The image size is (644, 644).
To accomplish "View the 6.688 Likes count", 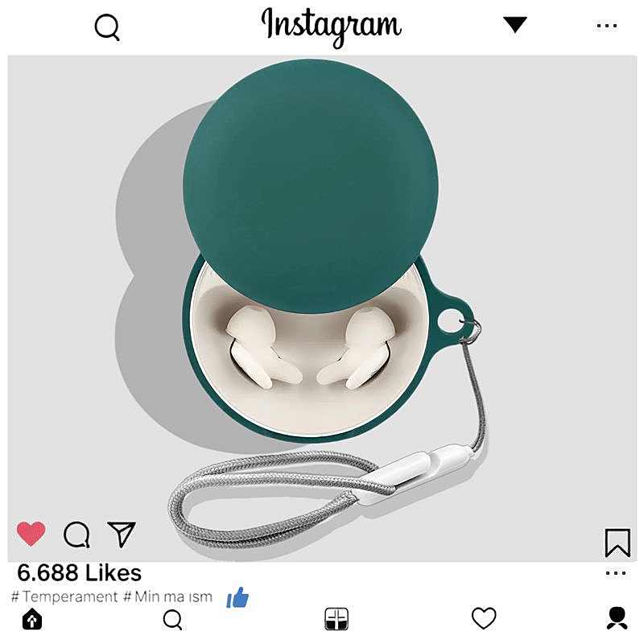I will [79, 572].
